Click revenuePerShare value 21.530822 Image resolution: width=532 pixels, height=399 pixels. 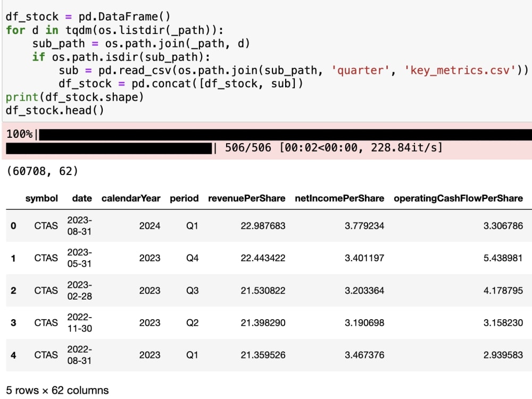click(263, 291)
